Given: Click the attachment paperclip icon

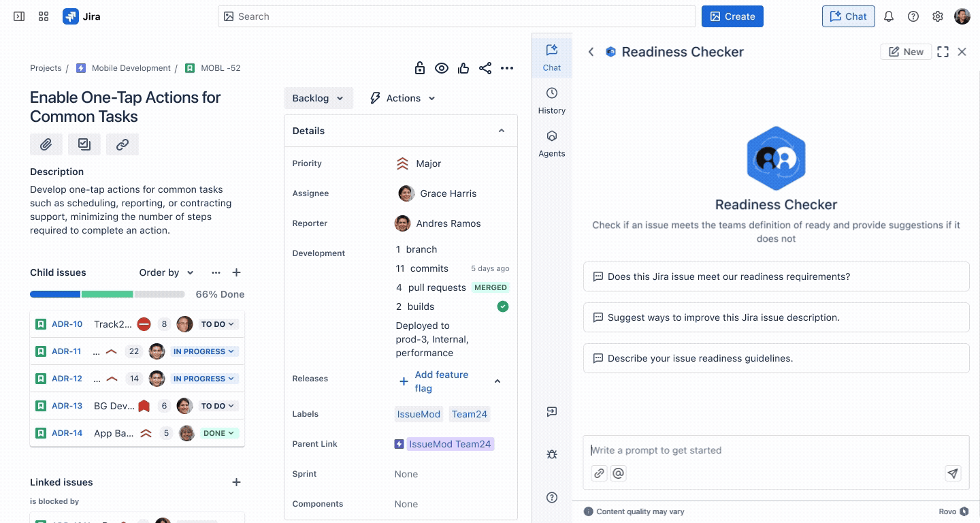Looking at the screenshot, I should pos(46,144).
